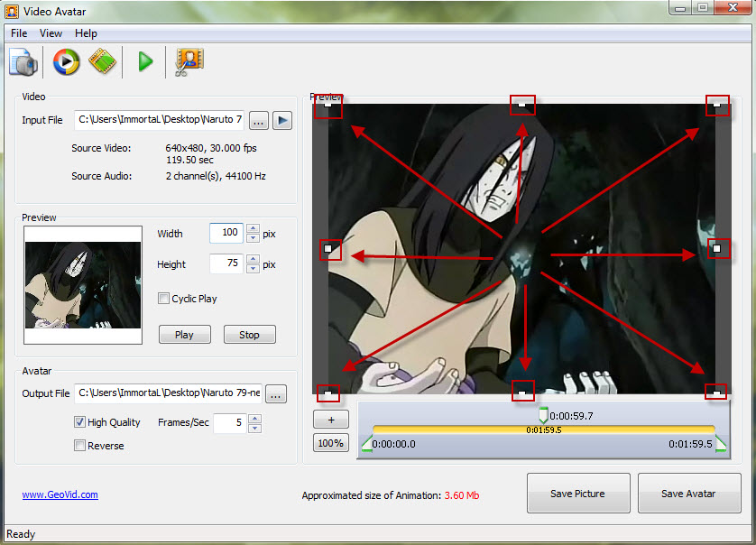Toggle the Cyclic Play checkbox
This screenshot has width=756, height=545.
coord(163,299)
